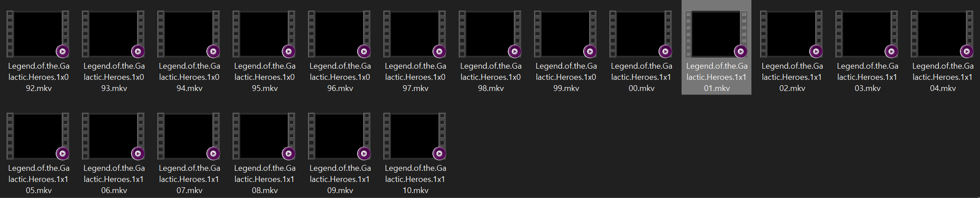The width and height of the screenshot is (980, 198).
Task: Select the 1x094.mkv video thumbnail
Action: 189,34
